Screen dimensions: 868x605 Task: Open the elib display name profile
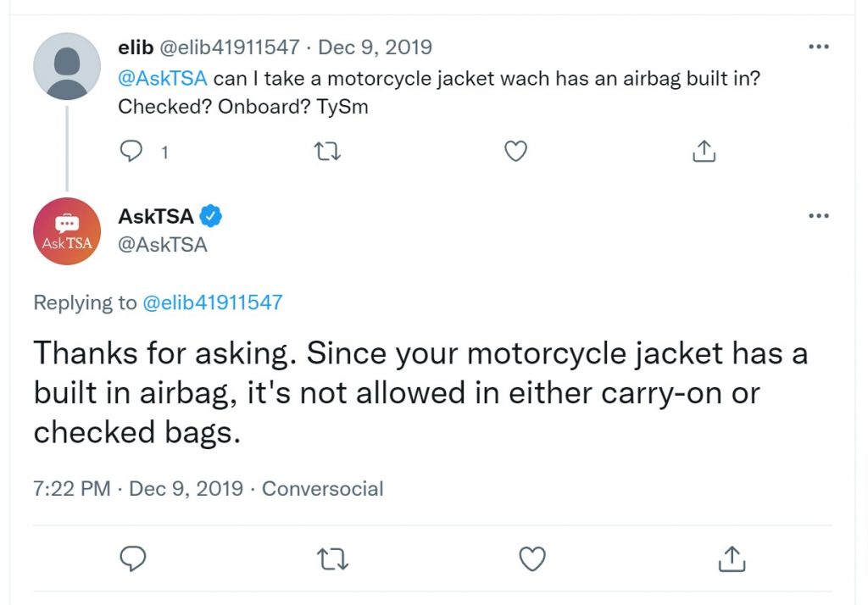[x=136, y=47]
